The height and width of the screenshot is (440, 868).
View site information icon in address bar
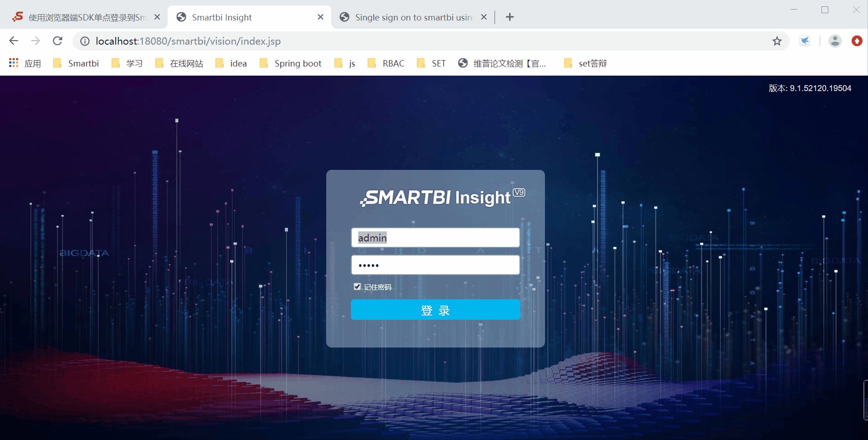coord(85,41)
